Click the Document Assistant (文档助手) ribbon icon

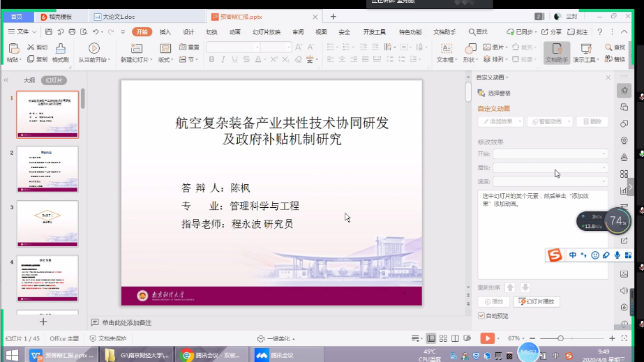point(556,47)
